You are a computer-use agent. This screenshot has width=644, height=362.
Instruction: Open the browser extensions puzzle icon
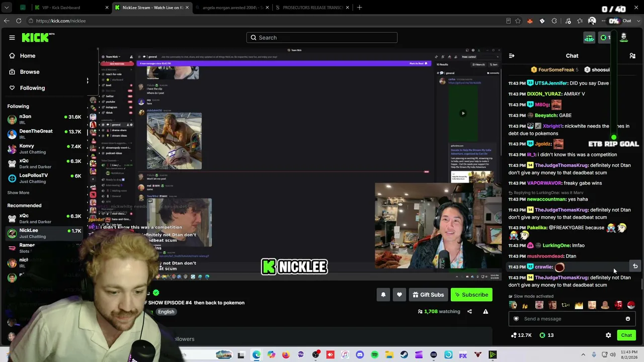(x=554, y=21)
